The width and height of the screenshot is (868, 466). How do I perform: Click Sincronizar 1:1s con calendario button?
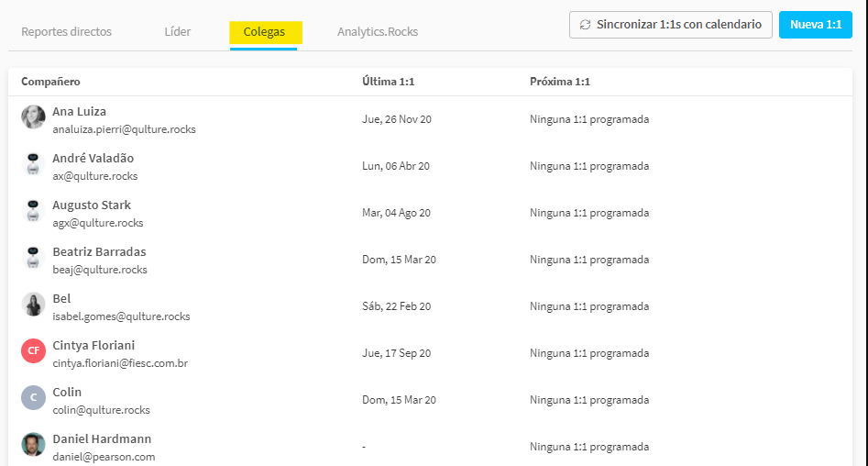click(670, 25)
